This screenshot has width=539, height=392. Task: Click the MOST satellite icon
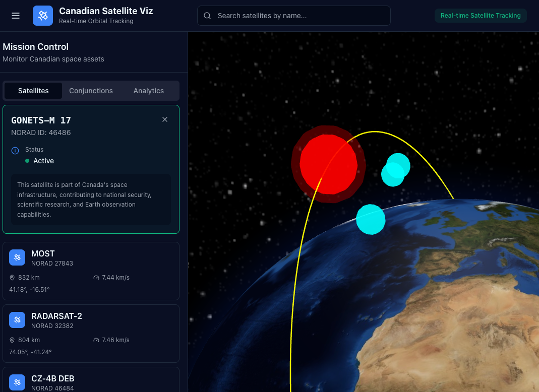coord(17,257)
